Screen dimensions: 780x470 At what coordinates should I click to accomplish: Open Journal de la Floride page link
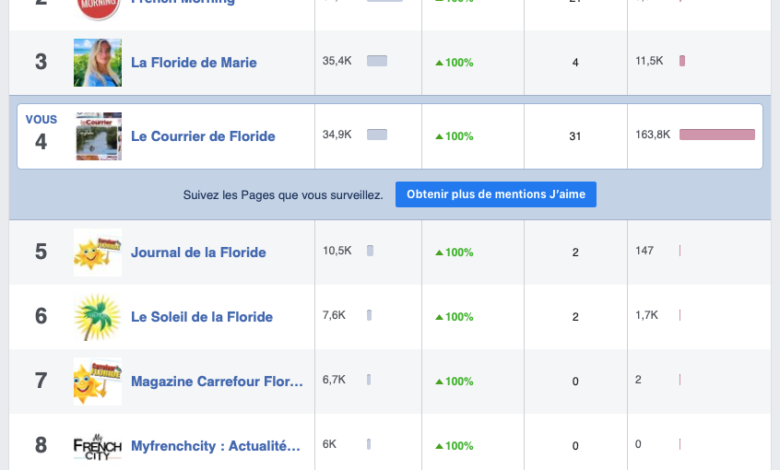tap(198, 252)
